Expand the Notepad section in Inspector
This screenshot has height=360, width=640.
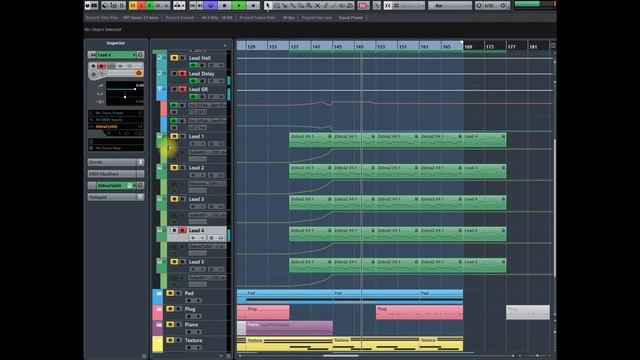pos(116,197)
